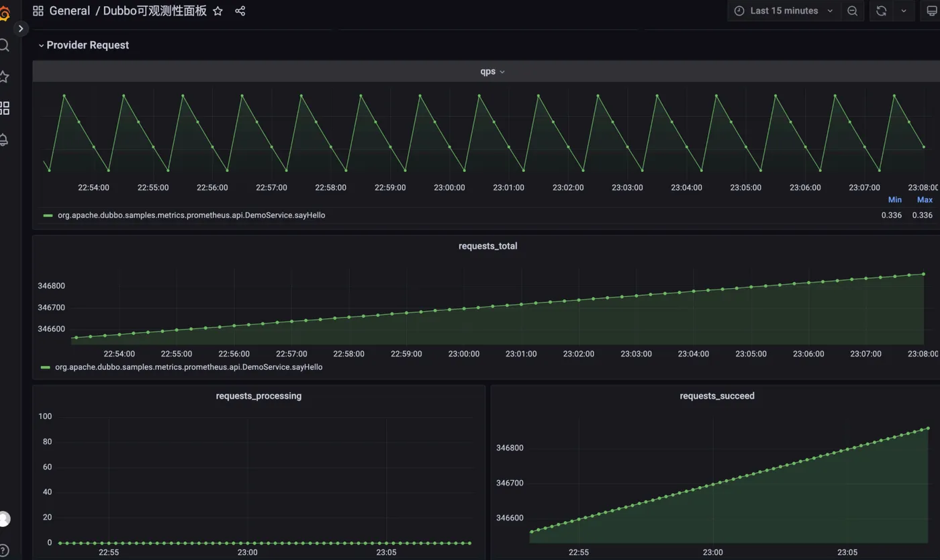The height and width of the screenshot is (560, 940).
Task: Click 23:00:00 label on qps axis
Action: coord(449,187)
